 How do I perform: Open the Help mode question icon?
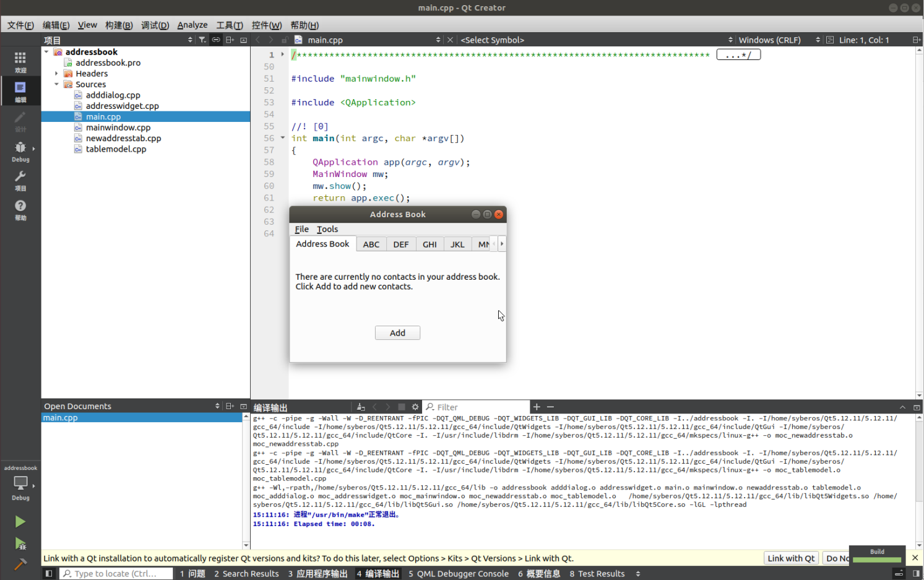pyautogui.click(x=20, y=209)
